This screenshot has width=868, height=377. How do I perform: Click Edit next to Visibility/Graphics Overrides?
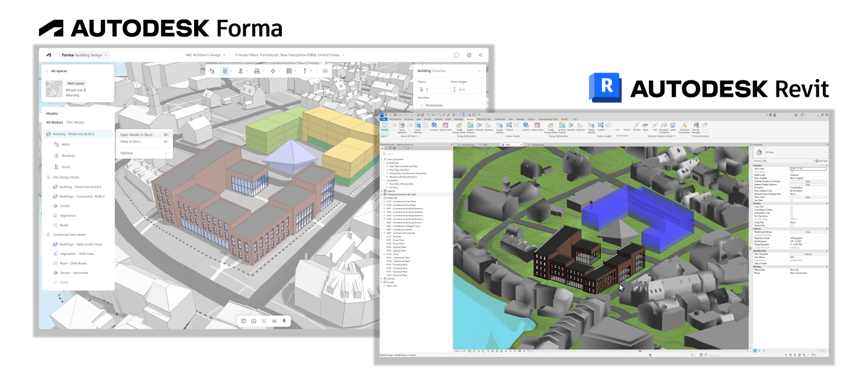click(808, 181)
